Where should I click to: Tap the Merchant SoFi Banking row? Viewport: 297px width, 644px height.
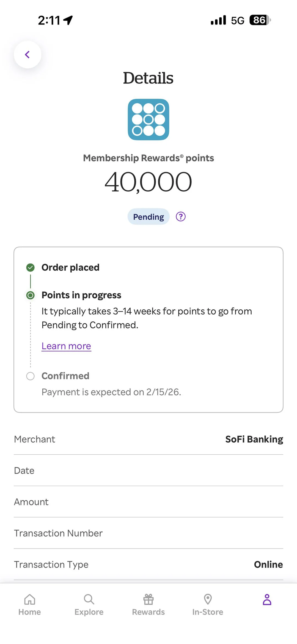coord(148,439)
